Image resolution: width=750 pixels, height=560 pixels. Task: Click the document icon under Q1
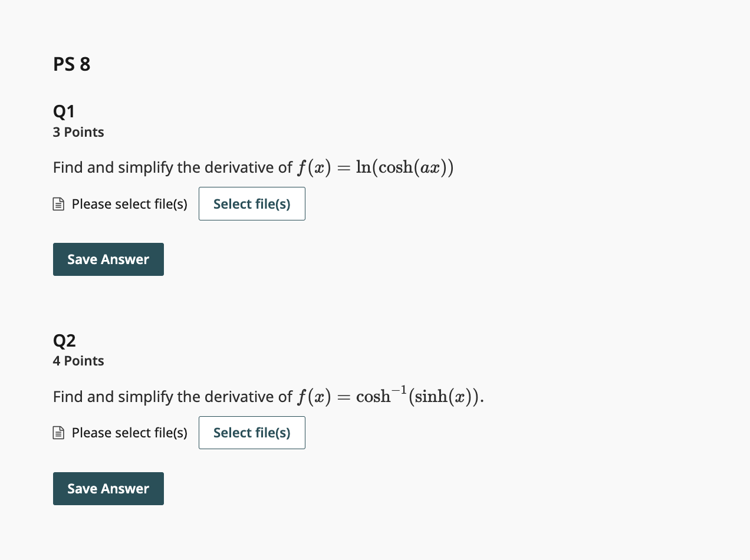(58, 205)
